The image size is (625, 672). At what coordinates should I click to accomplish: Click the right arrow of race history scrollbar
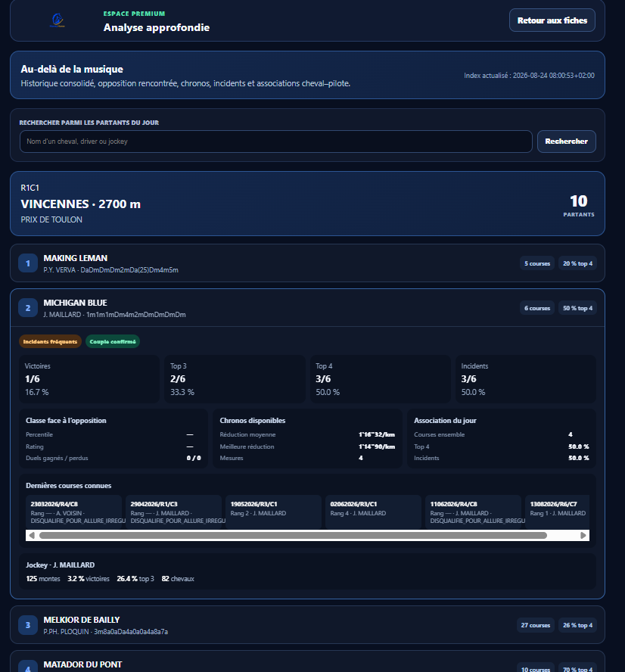(x=583, y=535)
